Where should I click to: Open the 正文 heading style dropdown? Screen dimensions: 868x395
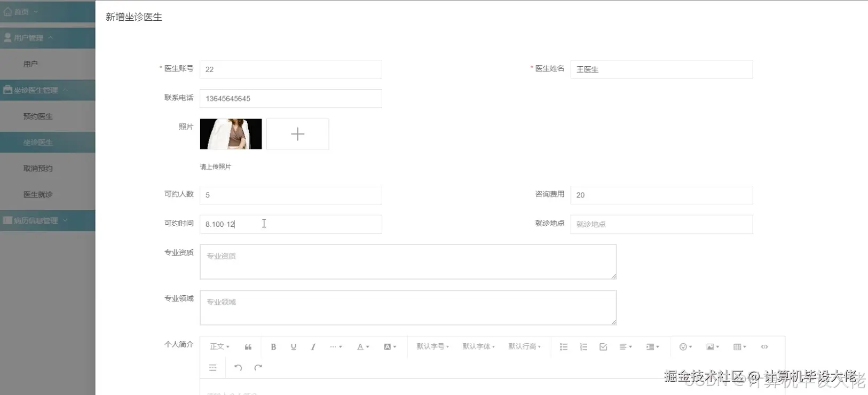(x=219, y=347)
